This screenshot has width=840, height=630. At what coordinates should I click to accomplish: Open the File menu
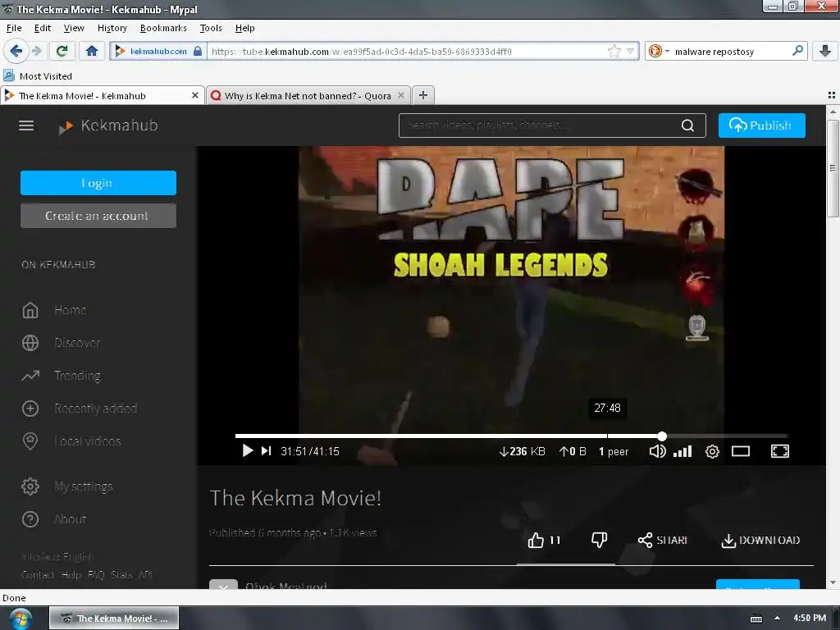(14, 28)
